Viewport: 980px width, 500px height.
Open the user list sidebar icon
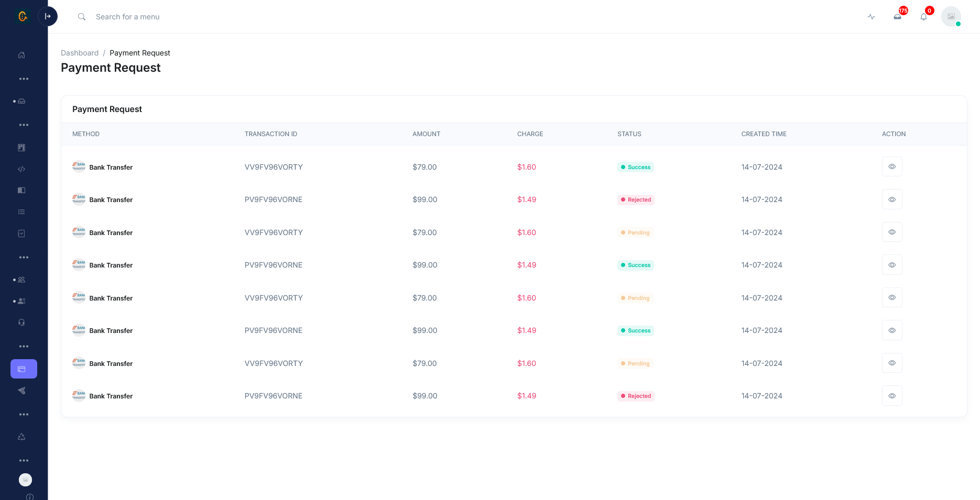[x=21, y=301]
